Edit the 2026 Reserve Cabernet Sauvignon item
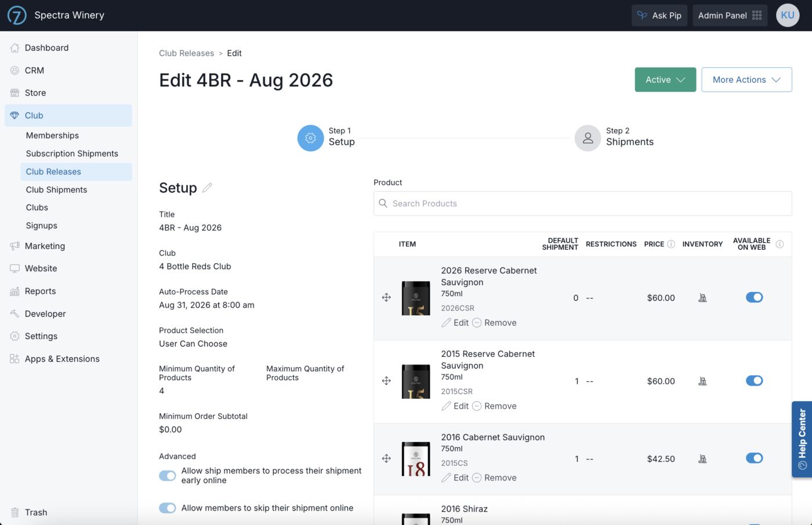 pyautogui.click(x=455, y=323)
